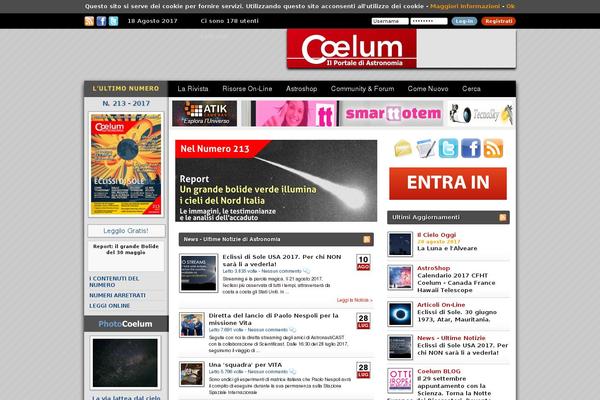This screenshot has height=400, width=600.
Task: Open NUMERI ARRETRATI link
Action: 117,296
